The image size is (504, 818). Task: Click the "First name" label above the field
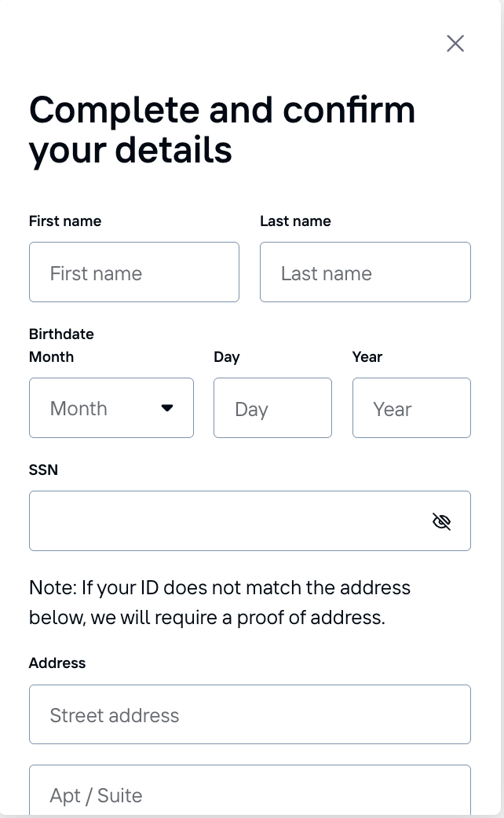pyautogui.click(x=65, y=221)
